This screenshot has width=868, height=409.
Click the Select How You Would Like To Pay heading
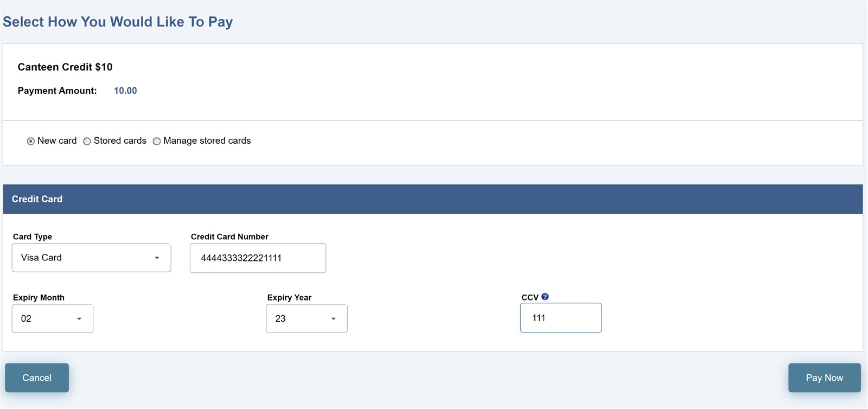point(118,22)
